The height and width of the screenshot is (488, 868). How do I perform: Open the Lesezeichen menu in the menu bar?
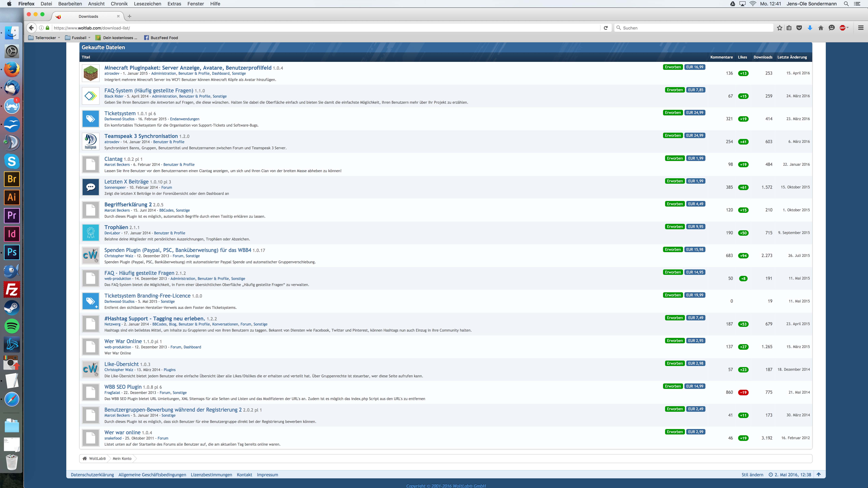(147, 4)
